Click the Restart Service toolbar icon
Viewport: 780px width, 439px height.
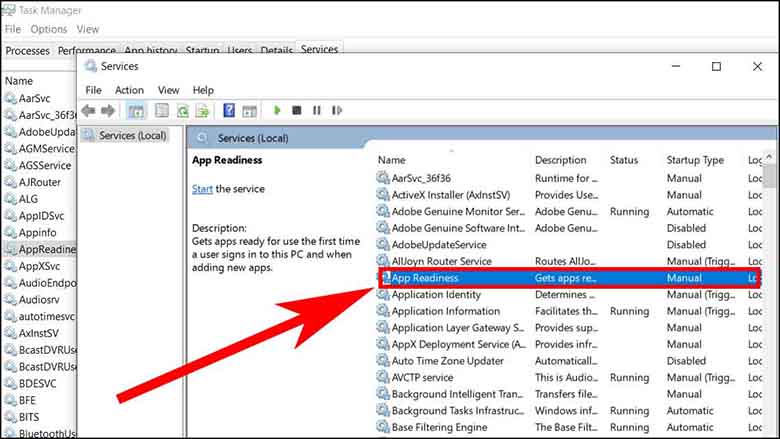pyautogui.click(x=336, y=111)
